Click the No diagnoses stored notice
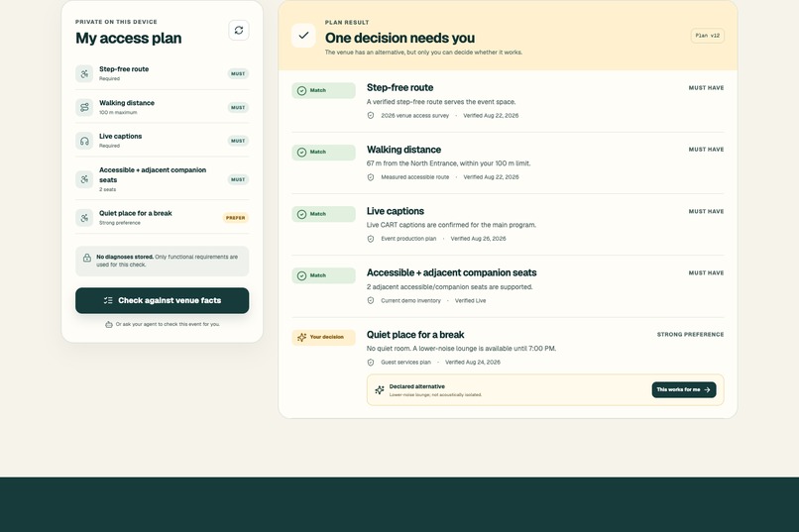Screen dimensions: 799x532 pos(162,262)
